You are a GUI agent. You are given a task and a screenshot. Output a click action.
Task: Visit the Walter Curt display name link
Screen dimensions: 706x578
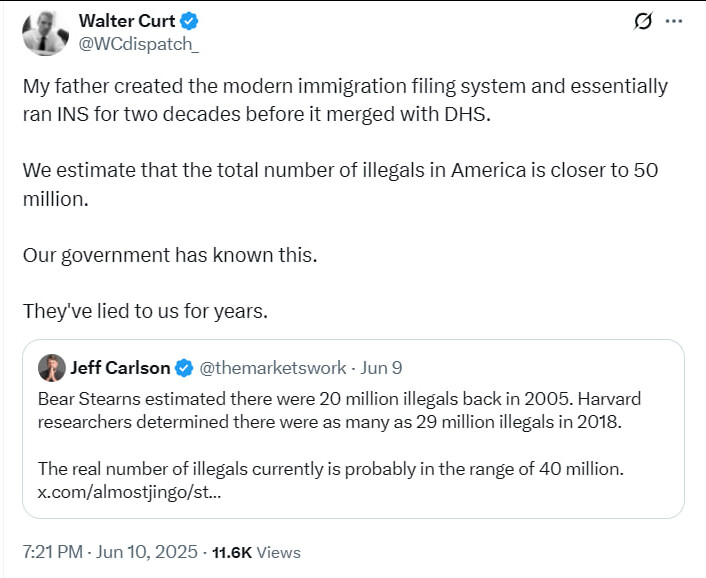(127, 21)
